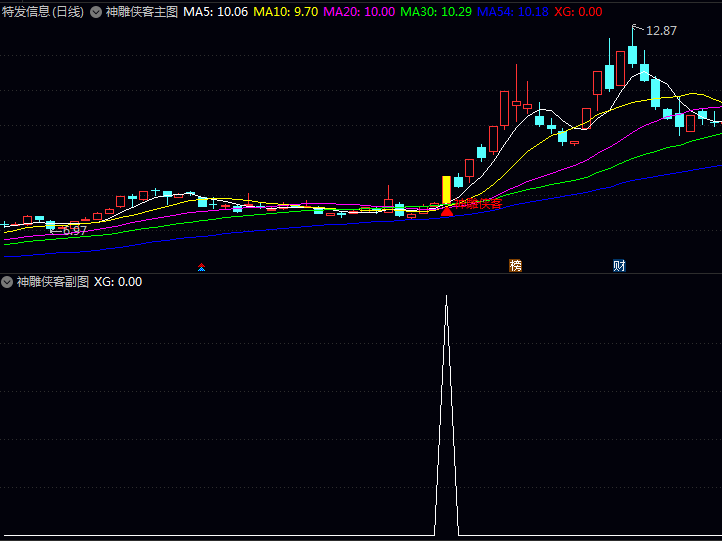The image size is (722, 541).
Task: Click the red-blue arrow marker on timeline
Action: (201, 267)
